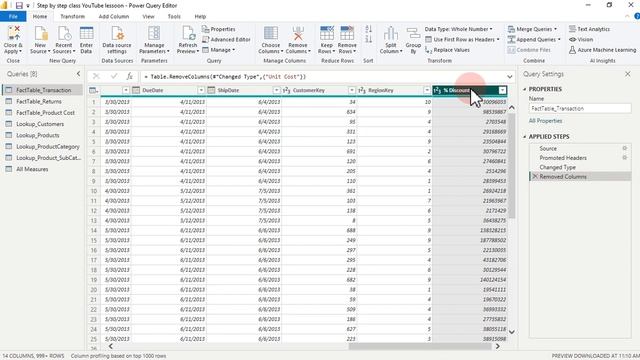This screenshot has height=360, width=640.
Task: Delete the Removed Columns step
Action: tap(535, 176)
